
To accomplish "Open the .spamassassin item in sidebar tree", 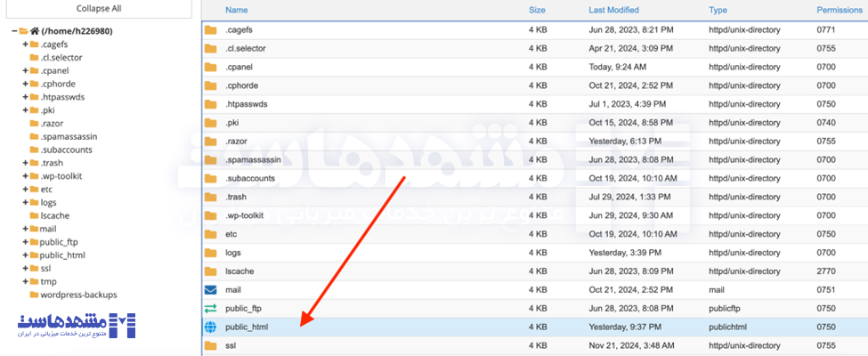I will [x=69, y=136].
